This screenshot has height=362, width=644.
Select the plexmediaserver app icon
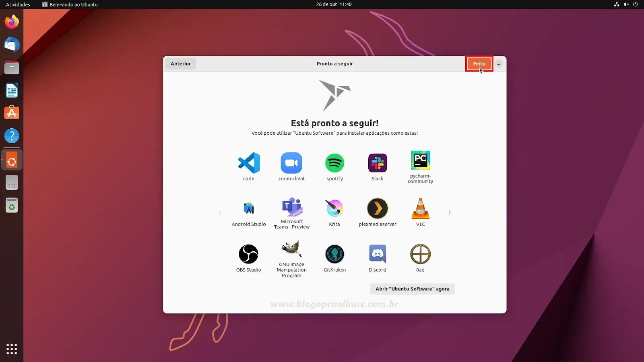point(378,208)
